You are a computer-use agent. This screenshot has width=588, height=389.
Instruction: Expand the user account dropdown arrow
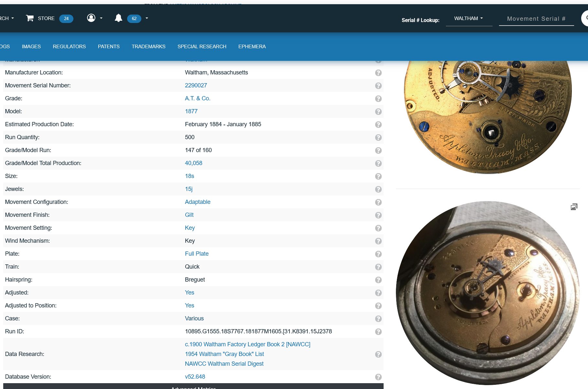tap(101, 18)
